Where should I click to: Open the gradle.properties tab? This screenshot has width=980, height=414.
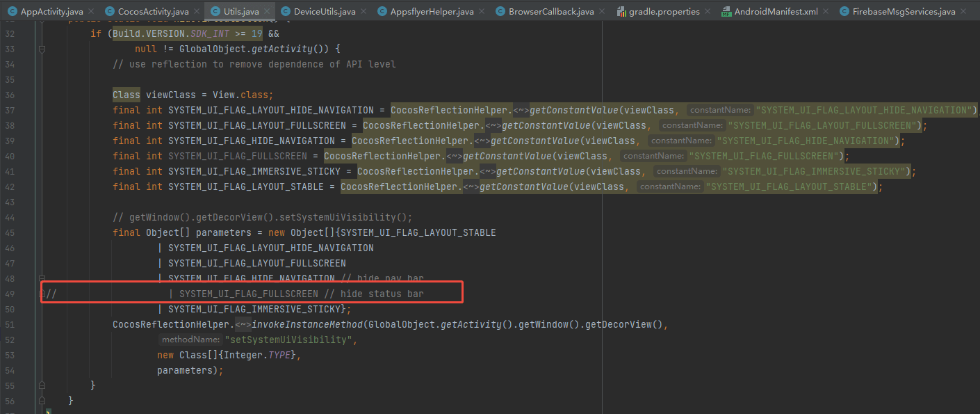(662, 12)
